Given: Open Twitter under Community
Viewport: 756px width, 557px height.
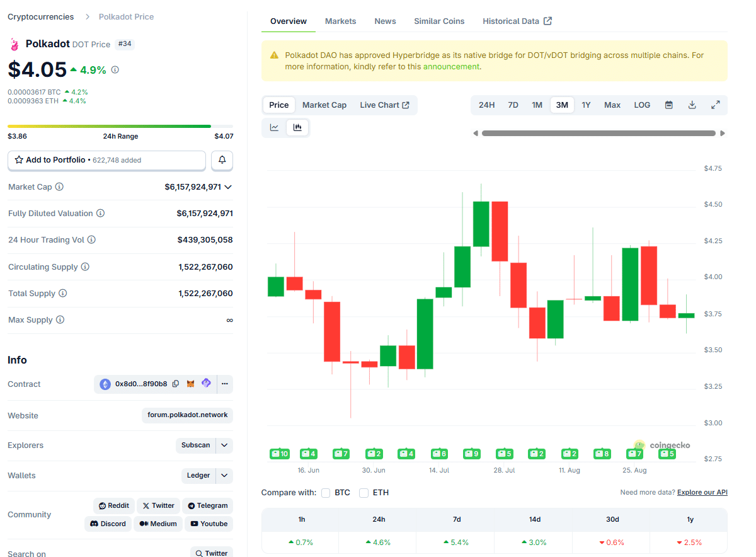Looking at the screenshot, I should click(x=158, y=506).
